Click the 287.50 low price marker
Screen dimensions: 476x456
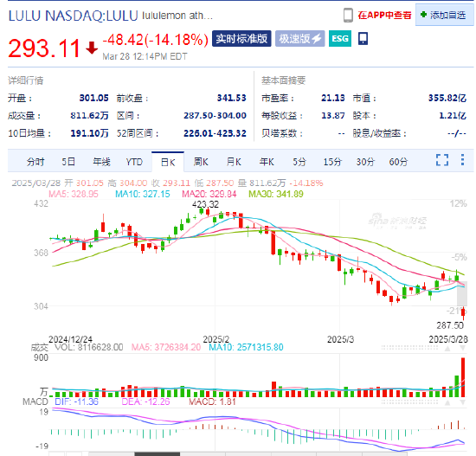point(450,325)
